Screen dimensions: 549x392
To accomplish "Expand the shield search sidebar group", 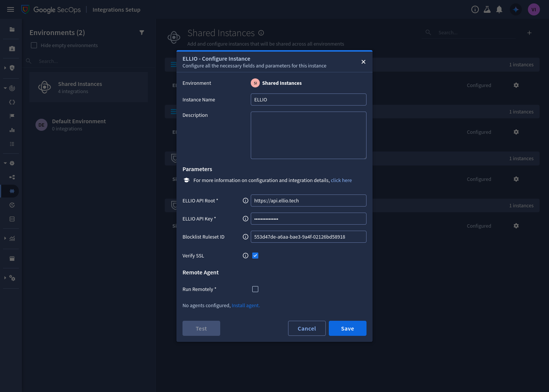I will coord(5,68).
